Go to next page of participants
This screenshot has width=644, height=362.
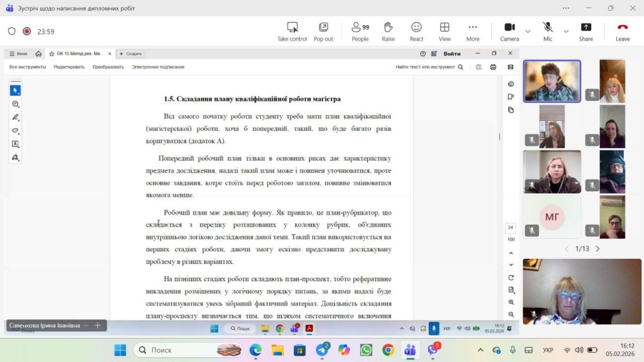point(597,249)
